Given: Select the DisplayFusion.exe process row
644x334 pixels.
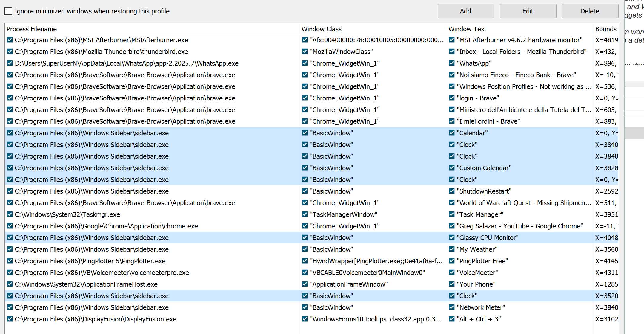Looking at the screenshot, I should click(96, 319).
